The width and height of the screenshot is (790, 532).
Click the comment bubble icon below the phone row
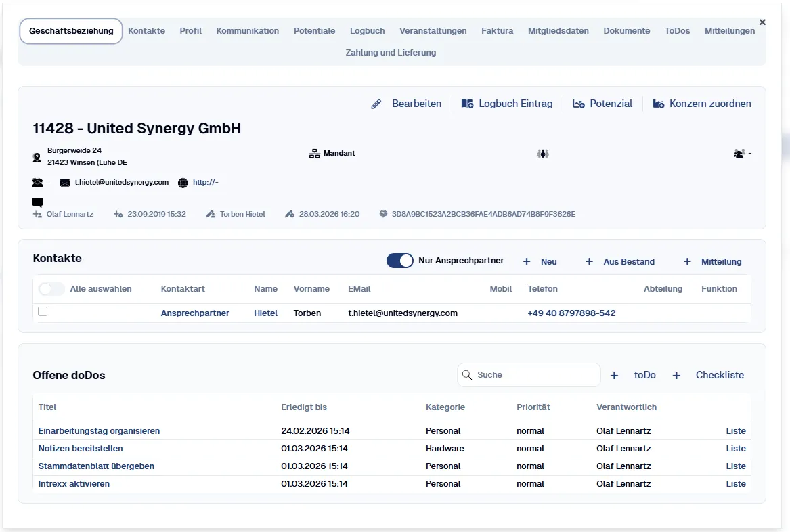(x=37, y=202)
